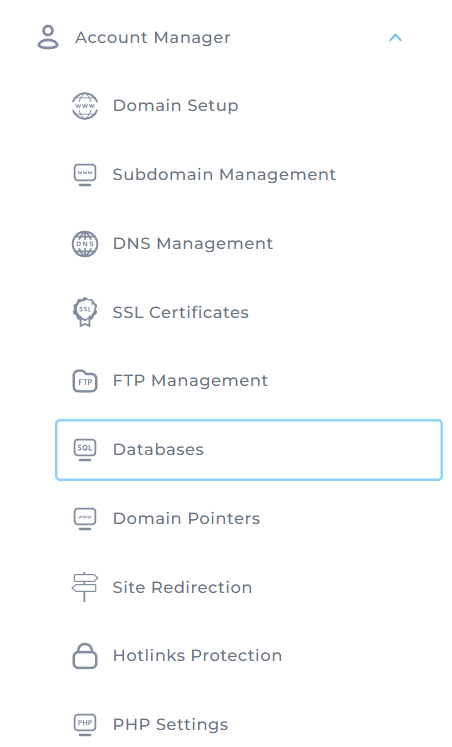The image size is (452, 747).
Task: Open the SSL Certificates page
Action: point(181,312)
